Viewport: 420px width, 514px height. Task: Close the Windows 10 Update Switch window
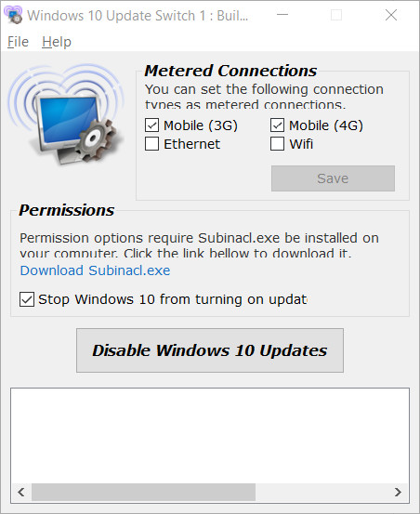(391, 15)
